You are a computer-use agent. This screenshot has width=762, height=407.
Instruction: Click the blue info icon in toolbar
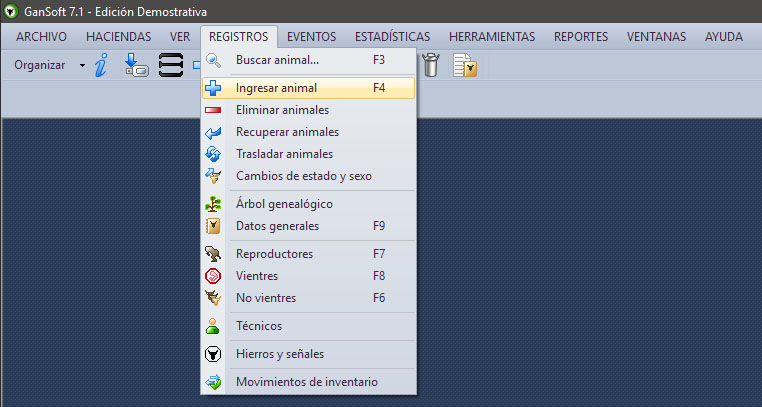(x=101, y=65)
